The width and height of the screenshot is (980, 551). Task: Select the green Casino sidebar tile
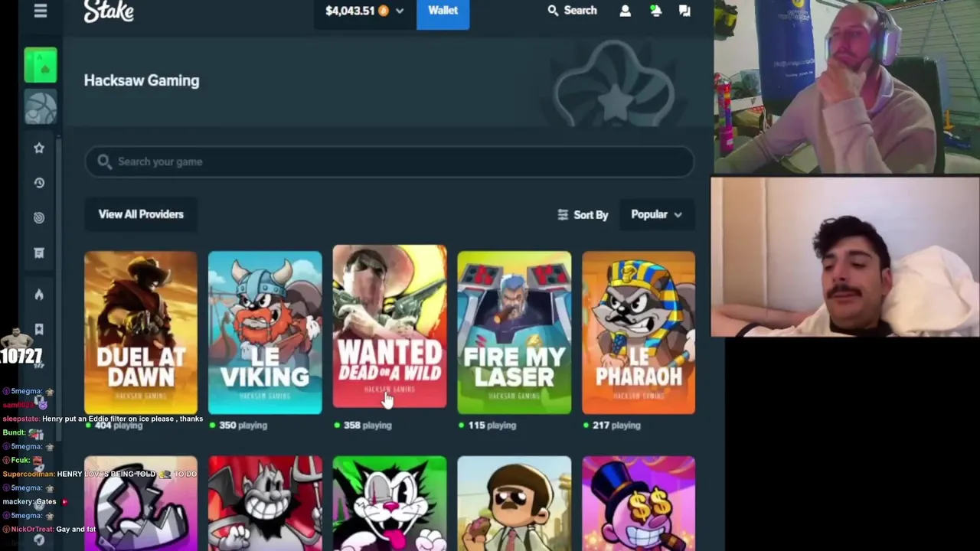click(41, 65)
